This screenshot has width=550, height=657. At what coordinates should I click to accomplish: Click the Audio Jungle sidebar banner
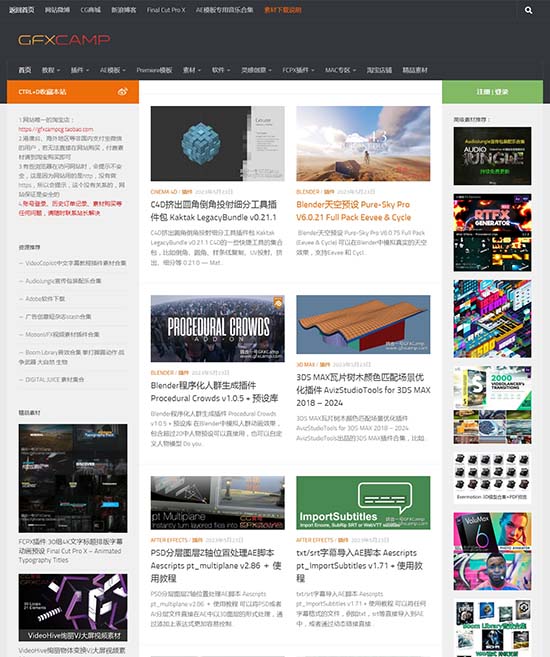coord(492,156)
